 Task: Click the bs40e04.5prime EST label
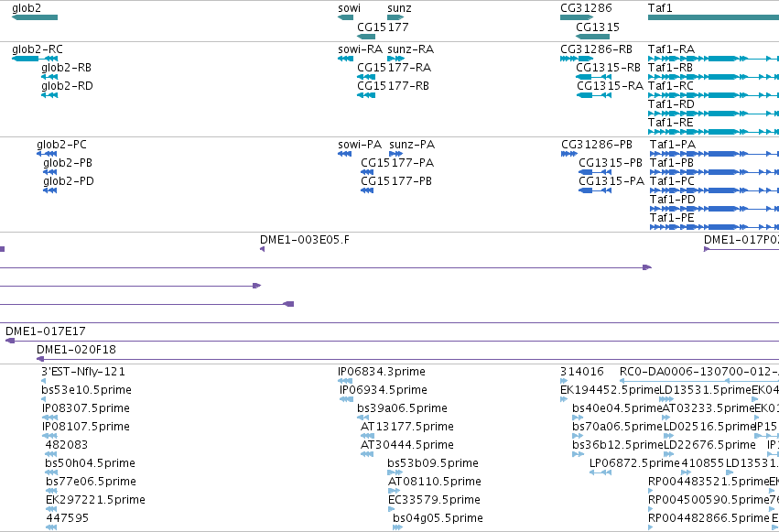click(618, 408)
